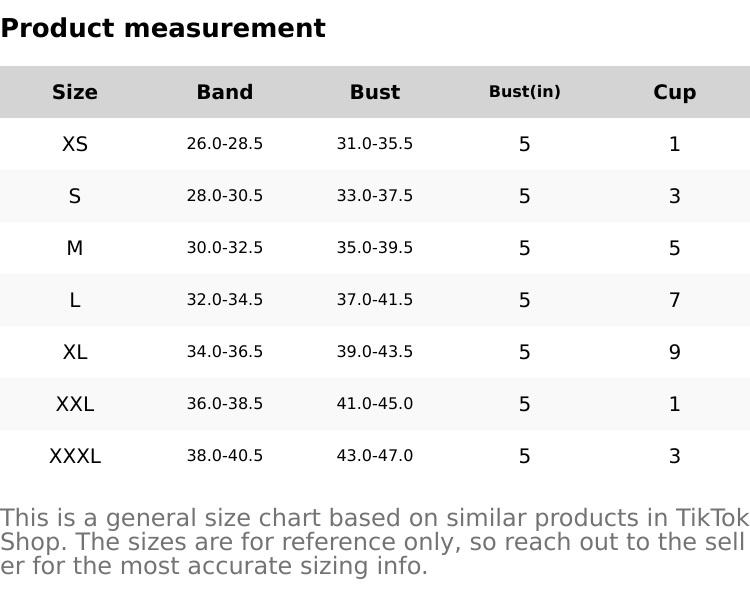Select the Cup column header
The image size is (750, 602).
(675, 92)
